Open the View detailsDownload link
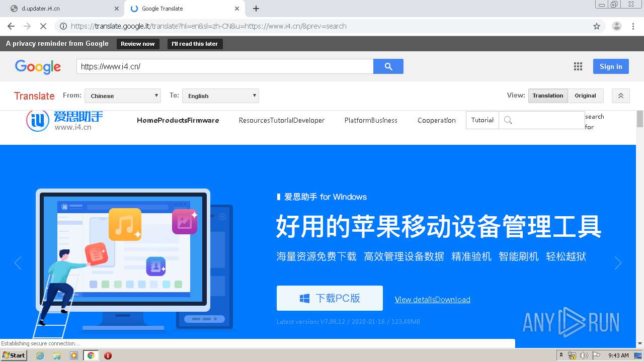Image resolution: width=644 pixels, height=362 pixels. (433, 300)
